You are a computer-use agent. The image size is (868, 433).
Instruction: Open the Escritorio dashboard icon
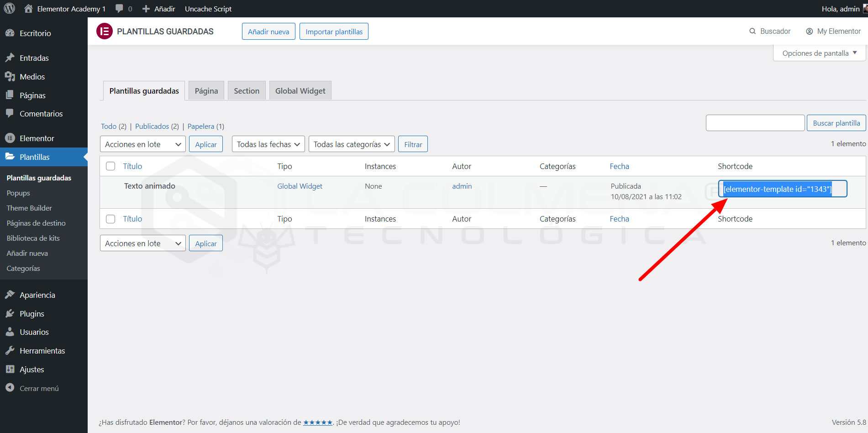pos(11,33)
